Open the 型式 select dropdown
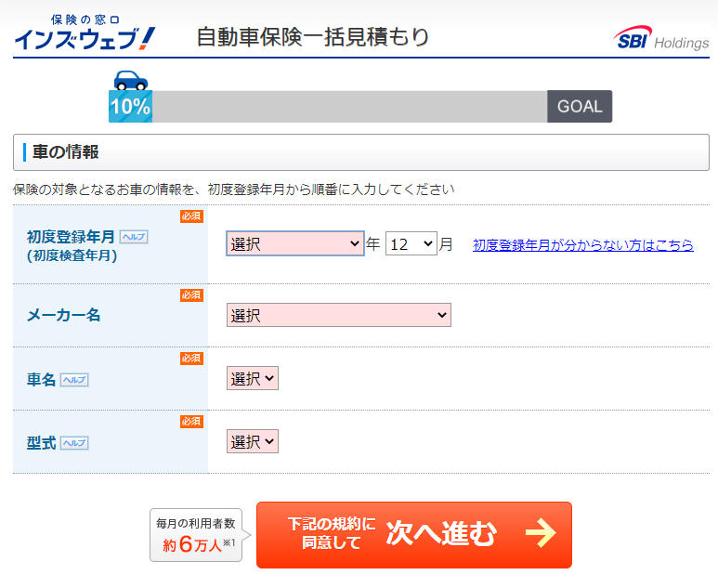 click(x=252, y=442)
